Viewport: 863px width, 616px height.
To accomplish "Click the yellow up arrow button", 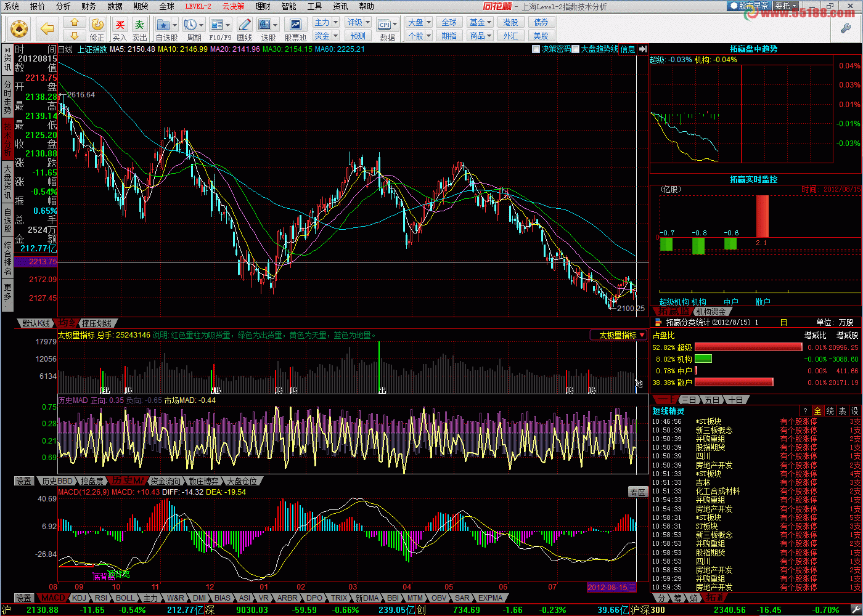I will [x=75, y=22].
